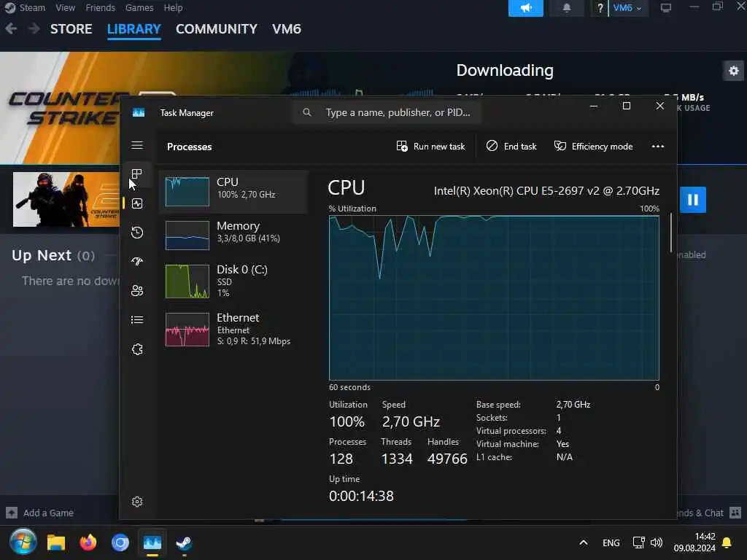747x560 pixels.
Task: Click the taskbar notification bell icon
Action: [x=727, y=542]
